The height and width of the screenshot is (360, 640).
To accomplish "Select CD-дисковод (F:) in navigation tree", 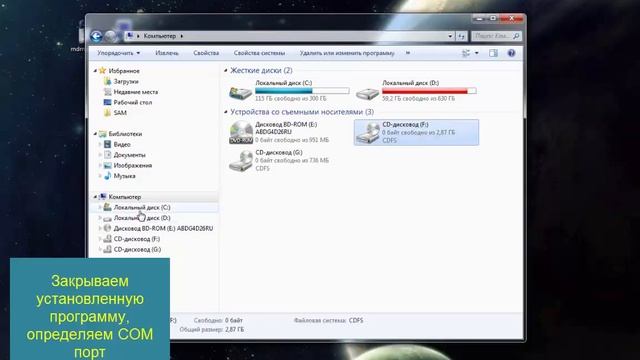I will tap(136, 239).
